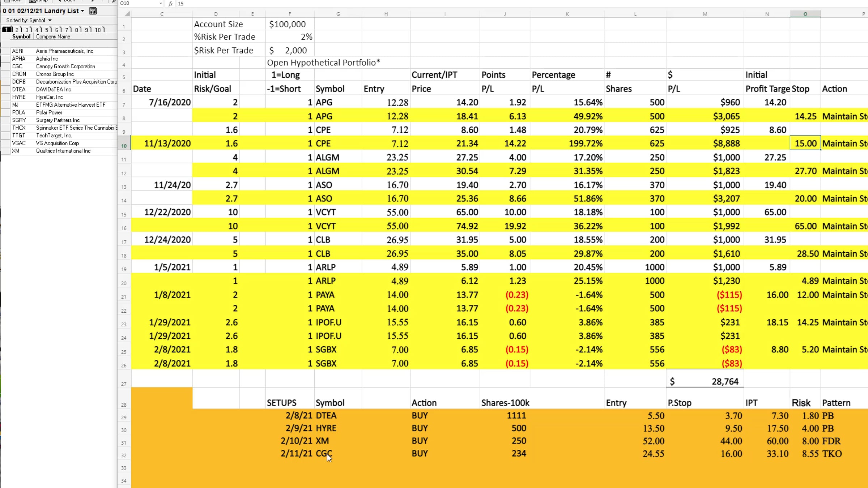
Task: Switch to list tab 1
Action: point(7,30)
